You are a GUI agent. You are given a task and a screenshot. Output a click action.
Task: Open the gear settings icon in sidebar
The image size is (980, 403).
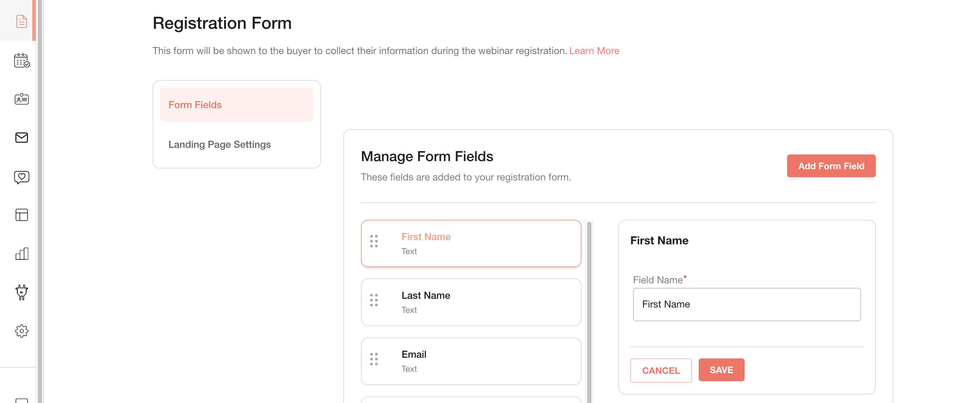(x=22, y=331)
